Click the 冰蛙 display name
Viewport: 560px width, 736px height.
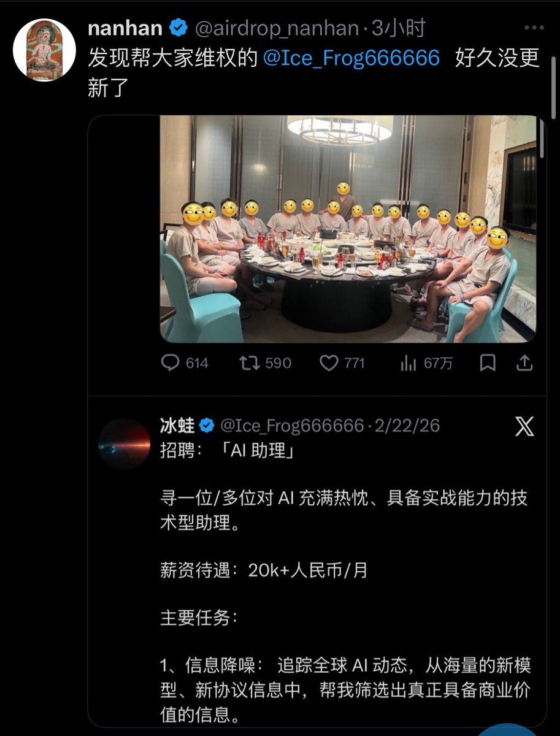pyautogui.click(x=177, y=425)
